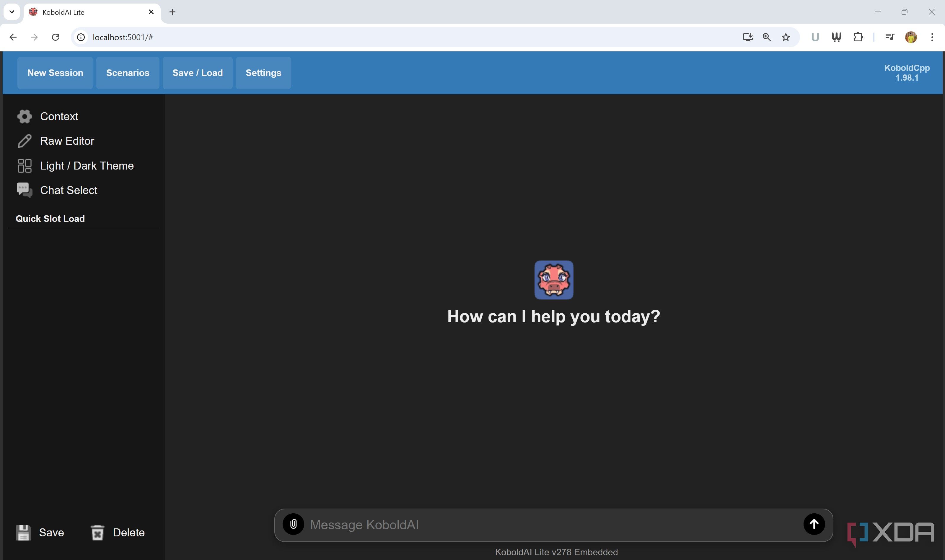Go back to the previous page
The height and width of the screenshot is (560, 945).
13,37
